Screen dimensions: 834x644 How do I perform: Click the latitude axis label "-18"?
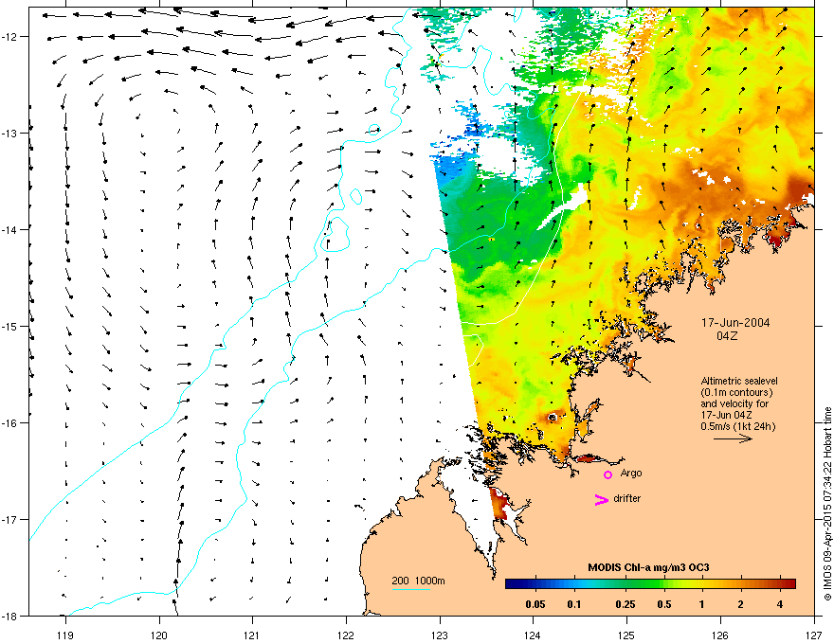[10, 616]
